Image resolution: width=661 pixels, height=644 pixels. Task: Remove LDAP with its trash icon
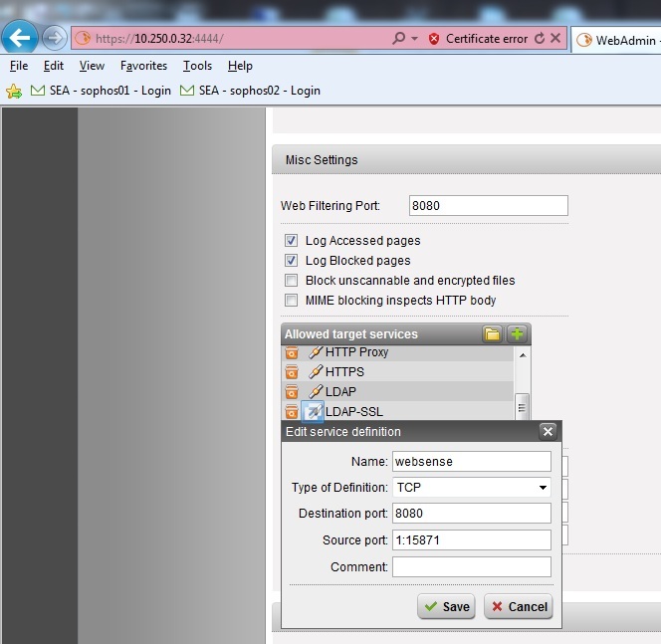pos(292,391)
